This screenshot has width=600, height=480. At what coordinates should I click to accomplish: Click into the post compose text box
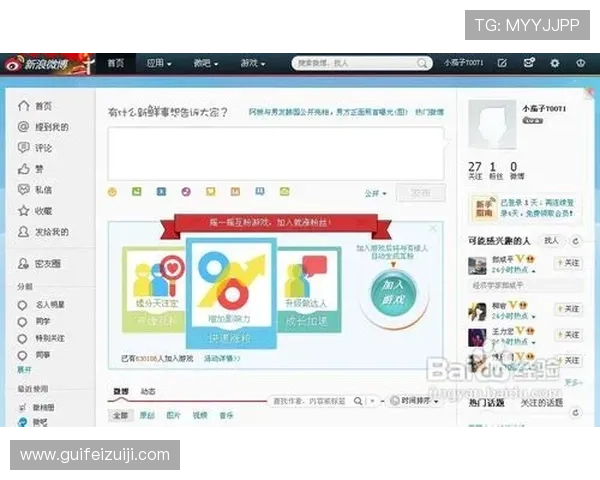[x=276, y=154]
